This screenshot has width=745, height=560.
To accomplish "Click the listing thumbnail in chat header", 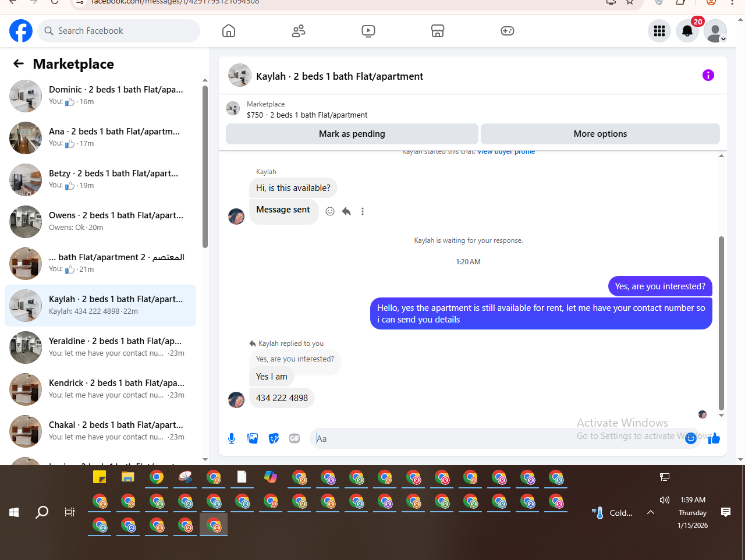I will [x=240, y=75].
